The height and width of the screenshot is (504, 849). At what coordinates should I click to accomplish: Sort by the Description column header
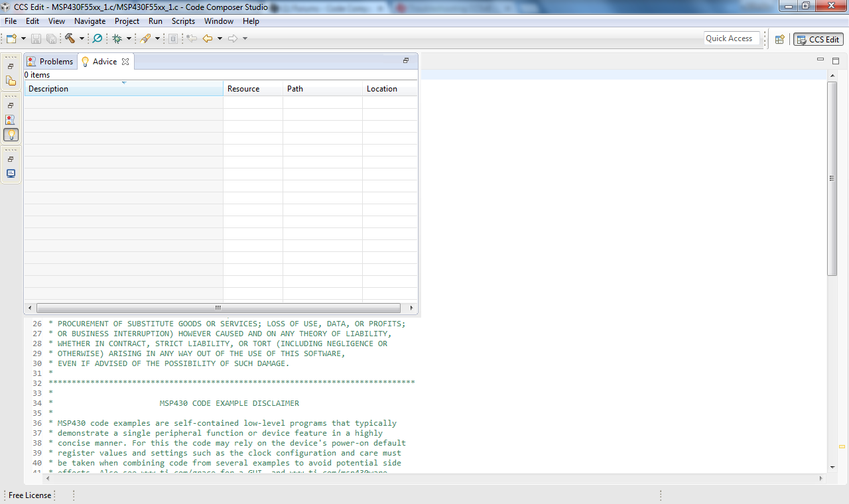124,89
